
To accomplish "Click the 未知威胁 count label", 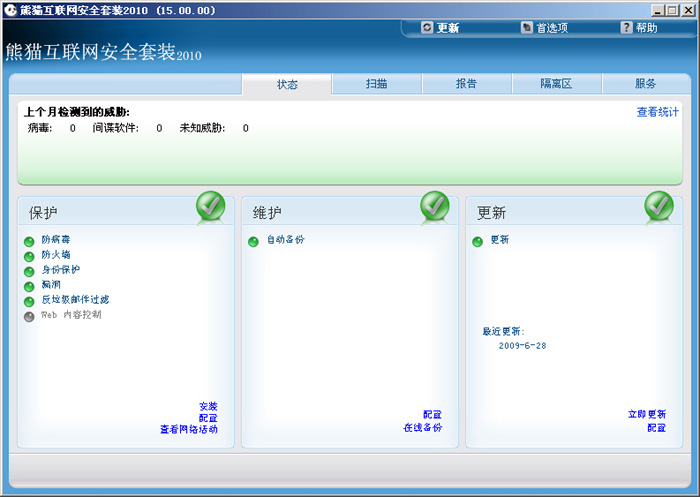I will [x=202, y=128].
